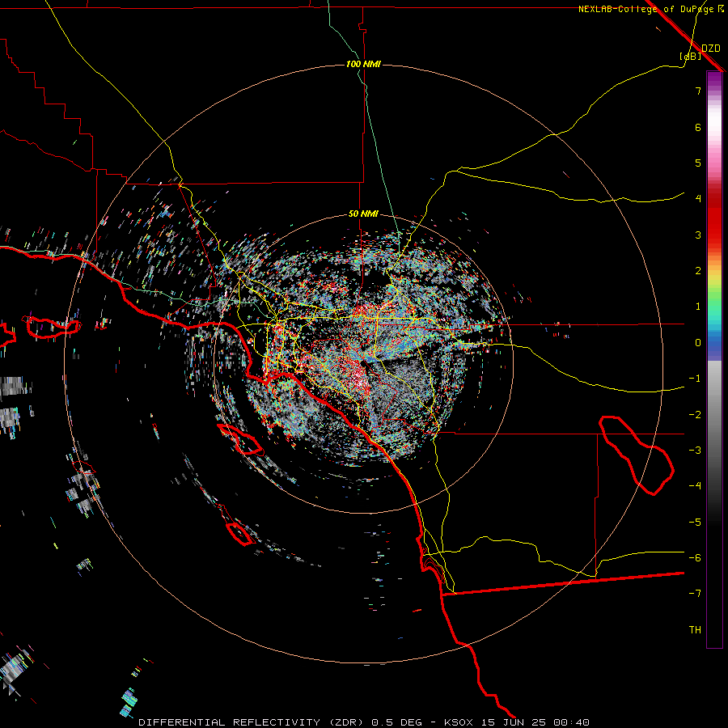Click the DZD product label

pos(710,49)
